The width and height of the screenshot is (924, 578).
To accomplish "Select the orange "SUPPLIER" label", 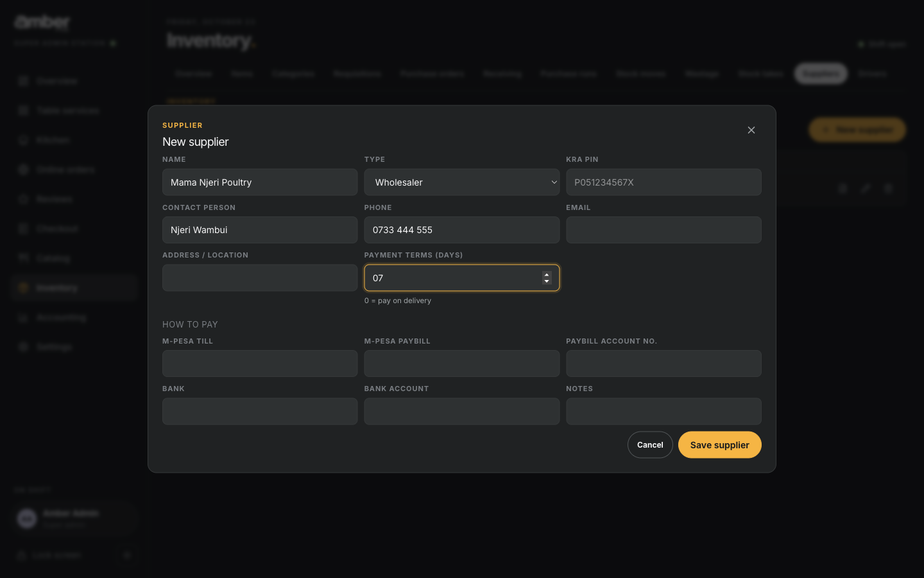I will click(x=182, y=125).
